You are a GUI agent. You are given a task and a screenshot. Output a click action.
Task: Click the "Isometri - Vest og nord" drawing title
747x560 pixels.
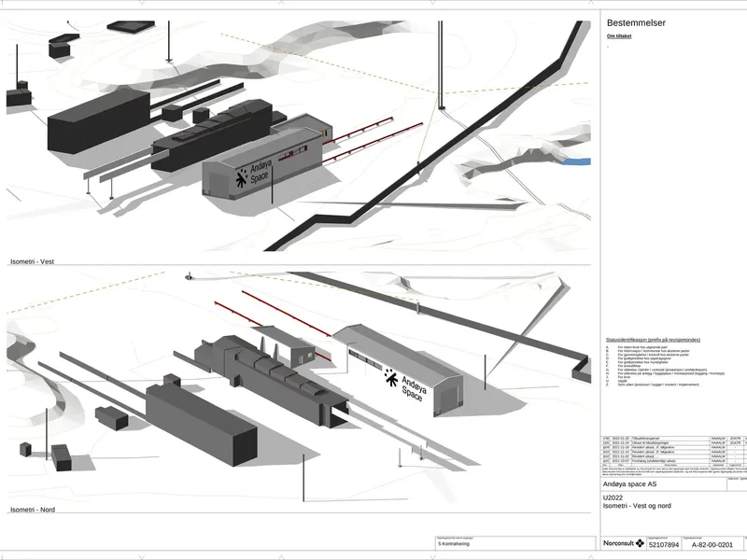tap(637, 506)
